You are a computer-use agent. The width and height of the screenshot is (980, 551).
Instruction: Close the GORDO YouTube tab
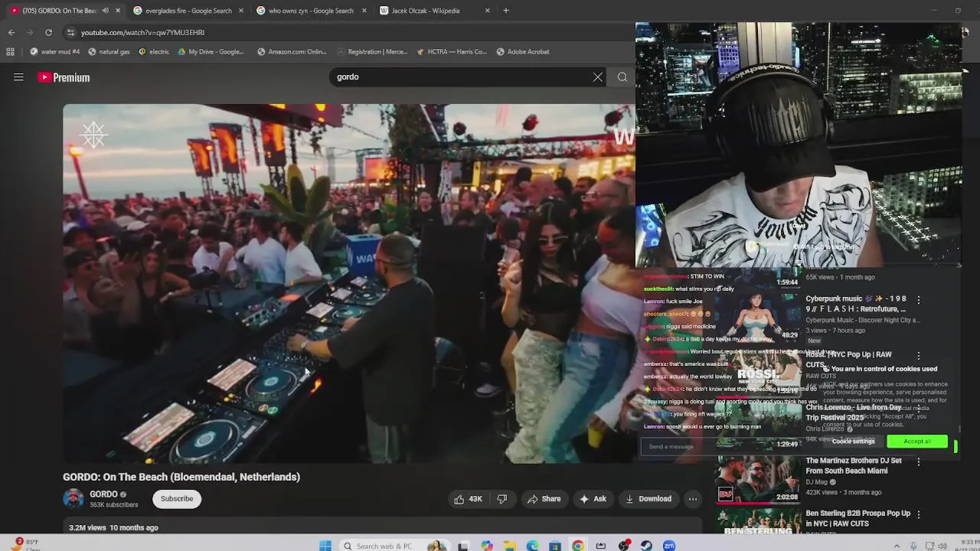tap(118, 11)
